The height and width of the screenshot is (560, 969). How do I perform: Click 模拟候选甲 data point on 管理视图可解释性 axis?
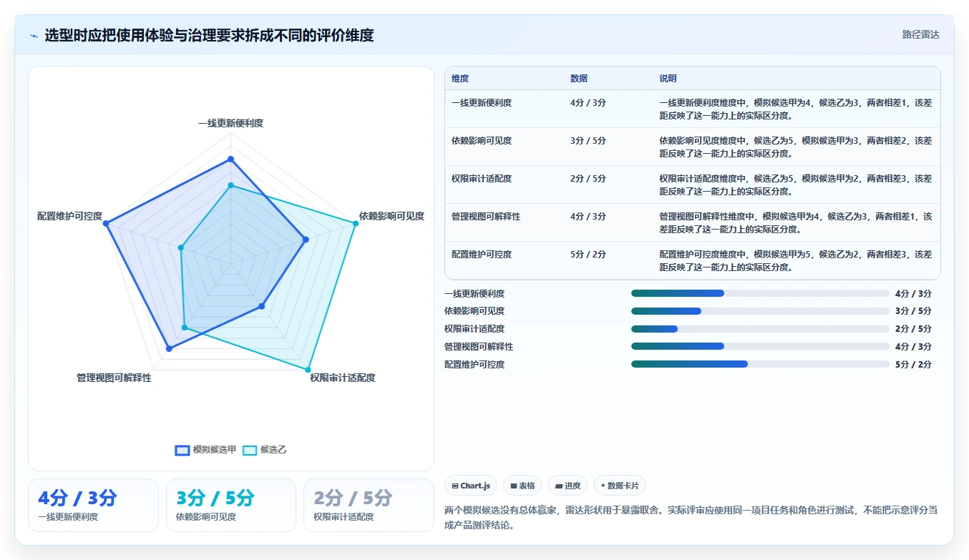[x=169, y=349]
